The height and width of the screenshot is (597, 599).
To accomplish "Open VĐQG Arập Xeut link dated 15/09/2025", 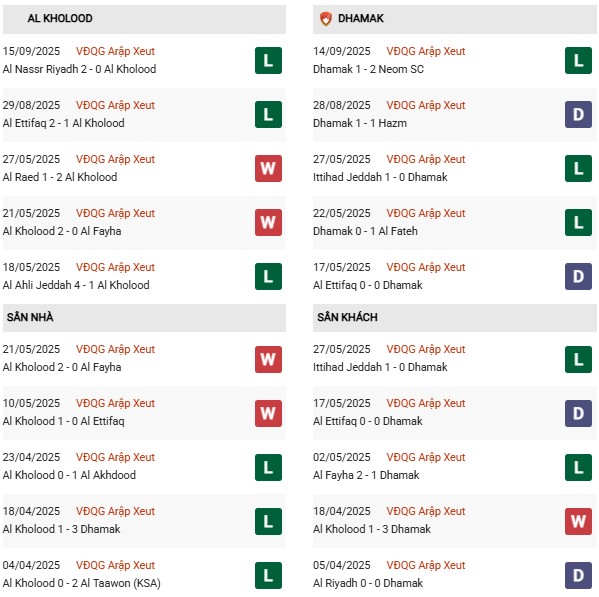I will (115, 52).
